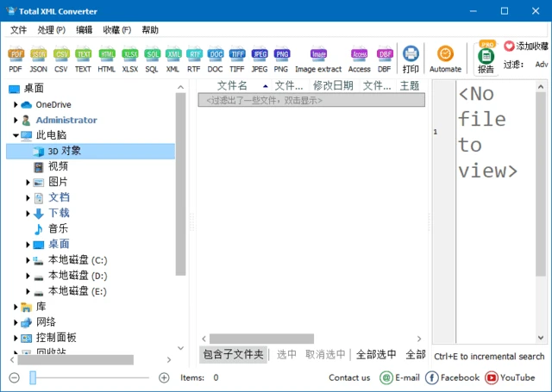This screenshot has height=392, width=552.
Task: Toggle the include subfolders (包含子文件夹) option
Action: tap(233, 354)
